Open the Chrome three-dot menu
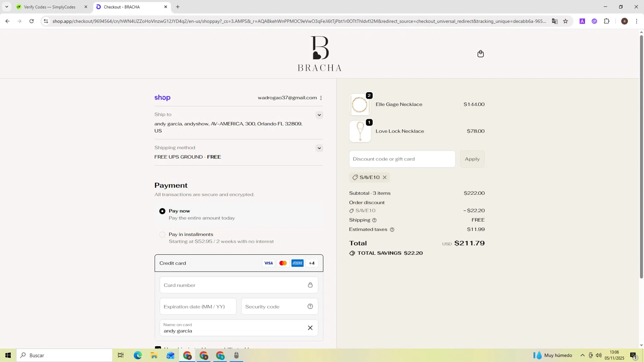644x362 pixels. 636,21
